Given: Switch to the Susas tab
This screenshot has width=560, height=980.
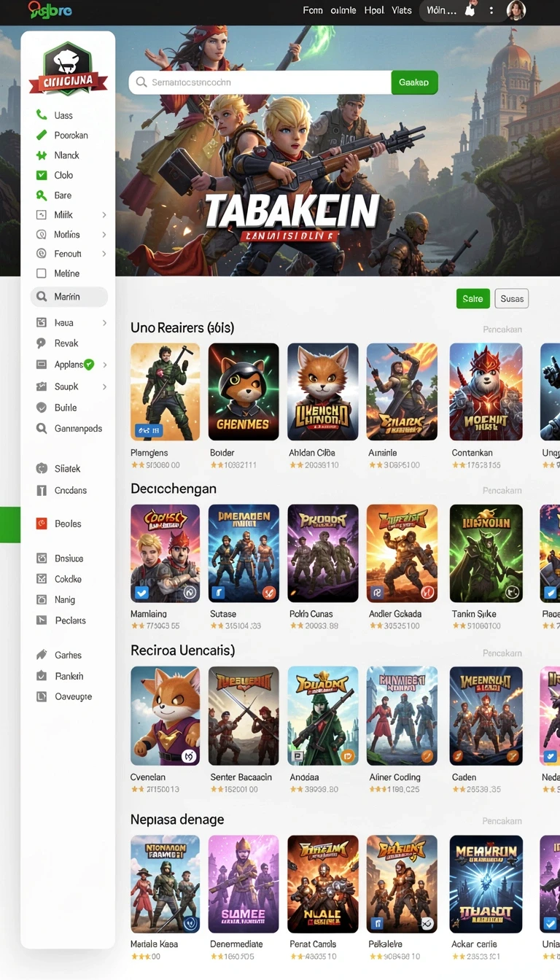Looking at the screenshot, I should tap(512, 298).
